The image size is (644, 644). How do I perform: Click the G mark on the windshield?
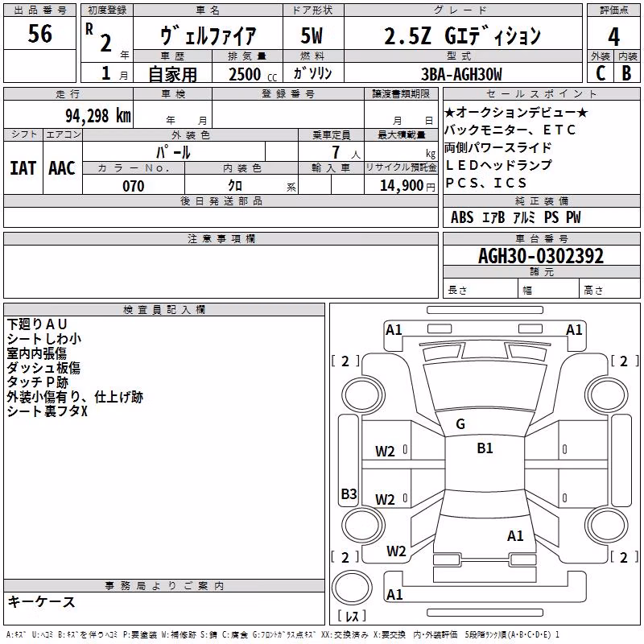(460, 424)
